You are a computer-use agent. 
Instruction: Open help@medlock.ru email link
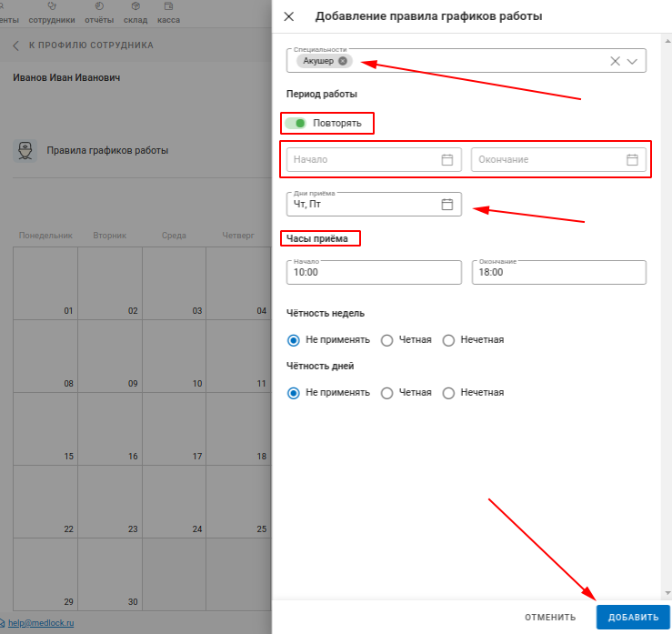[41, 623]
